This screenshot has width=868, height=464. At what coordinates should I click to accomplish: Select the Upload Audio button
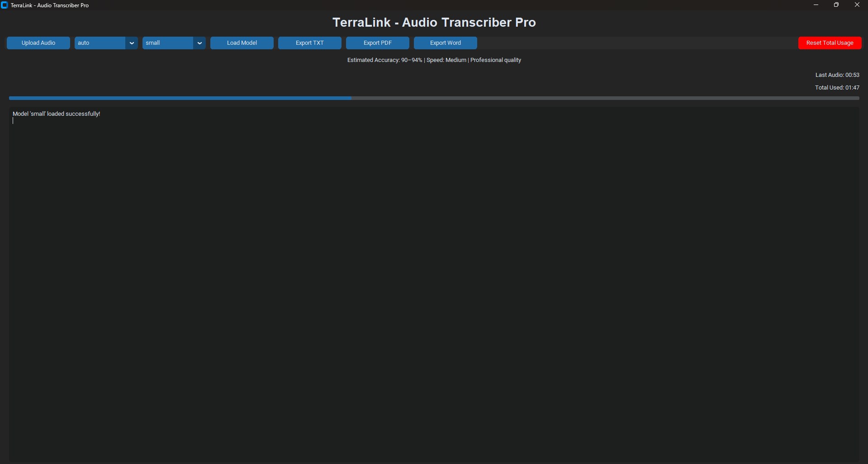pyautogui.click(x=38, y=43)
